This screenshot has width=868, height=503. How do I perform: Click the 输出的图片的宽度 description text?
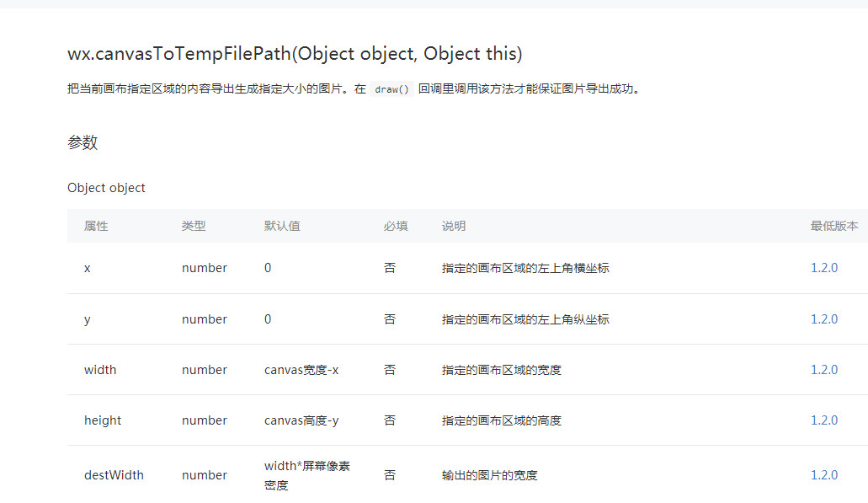pos(490,475)
